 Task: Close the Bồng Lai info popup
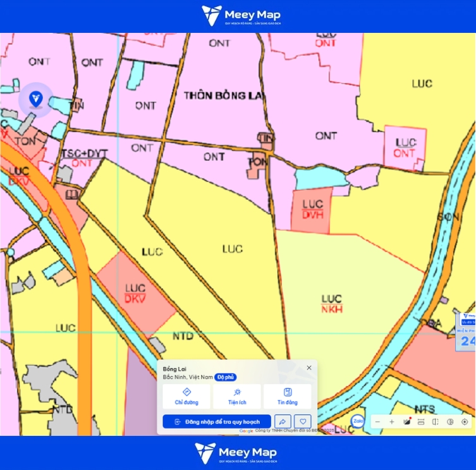(309, 368)
